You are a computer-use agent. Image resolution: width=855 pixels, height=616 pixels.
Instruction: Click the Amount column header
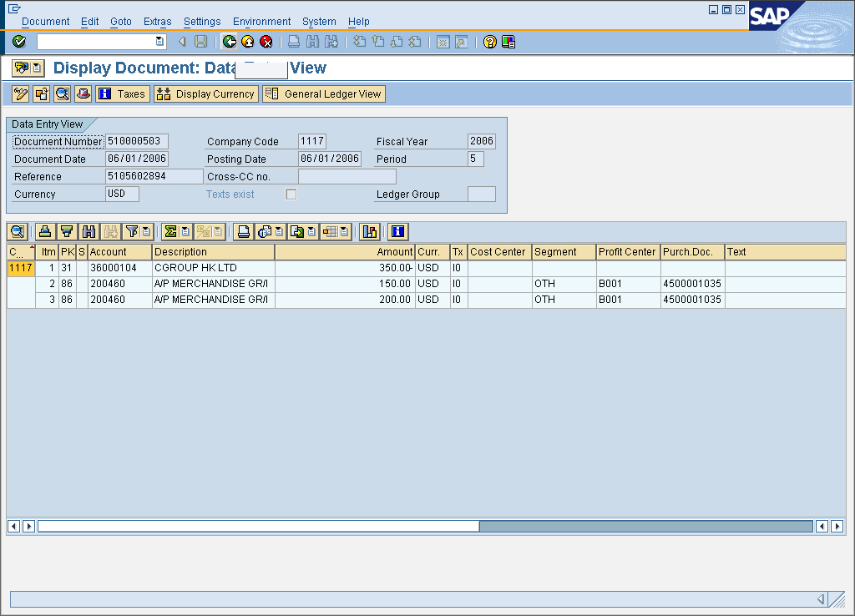tap(345, 252)
